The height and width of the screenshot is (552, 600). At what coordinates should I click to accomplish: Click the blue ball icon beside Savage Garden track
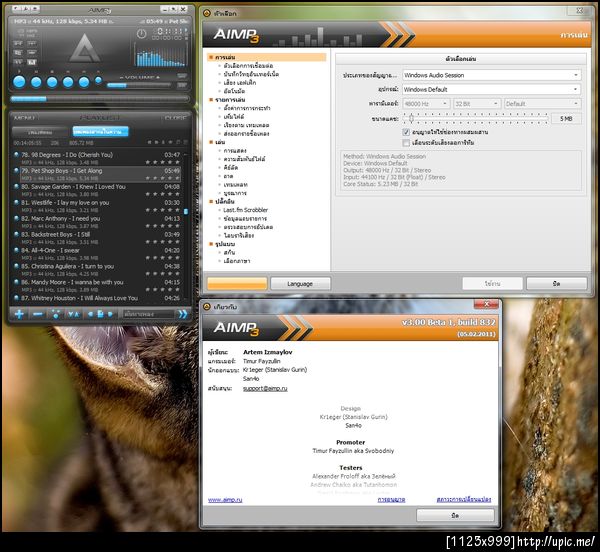click(x=16, y=186)
